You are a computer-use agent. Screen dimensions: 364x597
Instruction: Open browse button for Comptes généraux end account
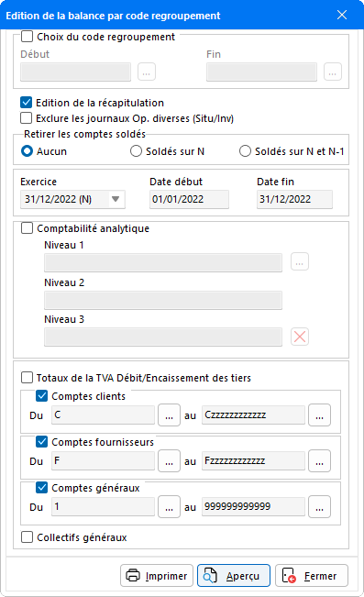click(319, 507)
